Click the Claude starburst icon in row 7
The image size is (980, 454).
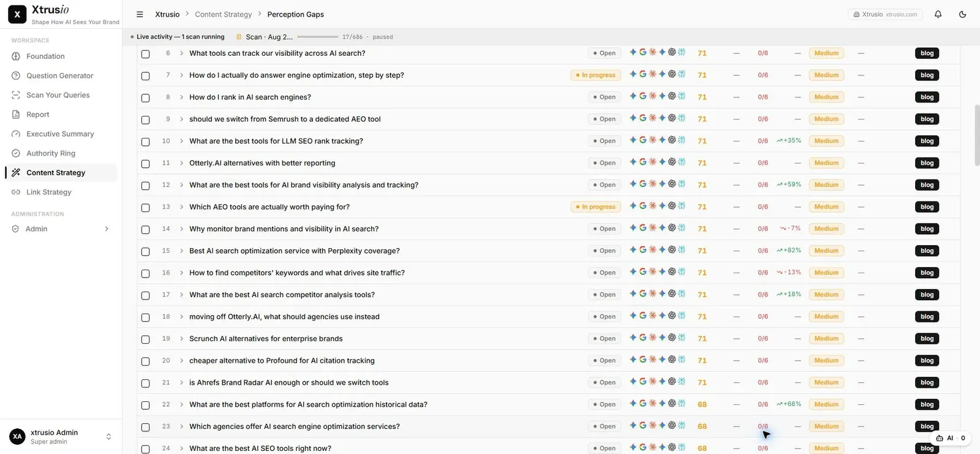tap(652, 74)
